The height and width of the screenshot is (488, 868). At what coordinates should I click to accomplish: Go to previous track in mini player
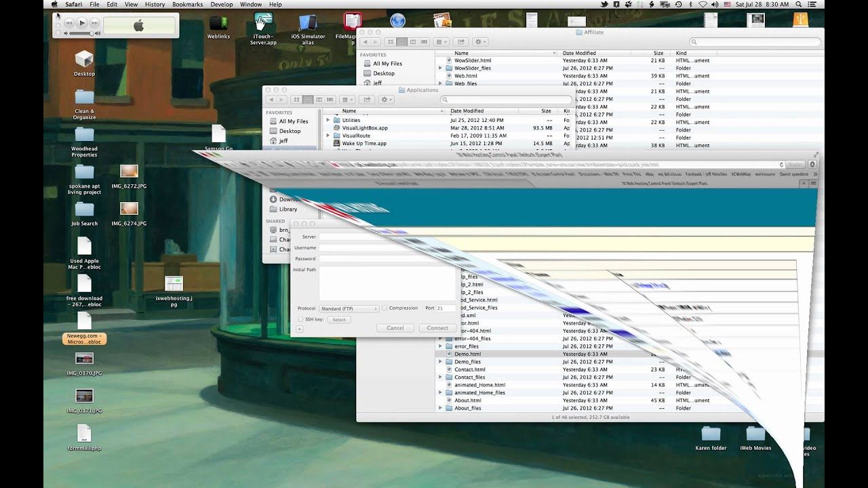[68, 23]
